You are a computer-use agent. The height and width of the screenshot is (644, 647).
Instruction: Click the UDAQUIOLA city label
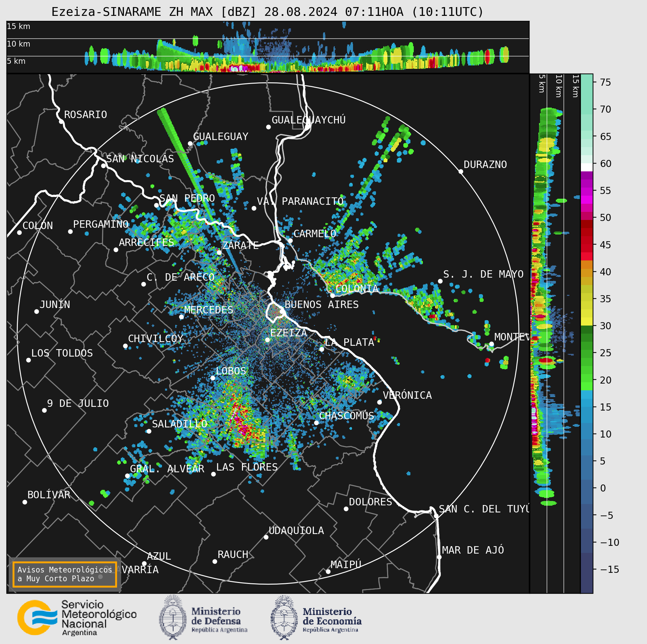tap(296, 530)
